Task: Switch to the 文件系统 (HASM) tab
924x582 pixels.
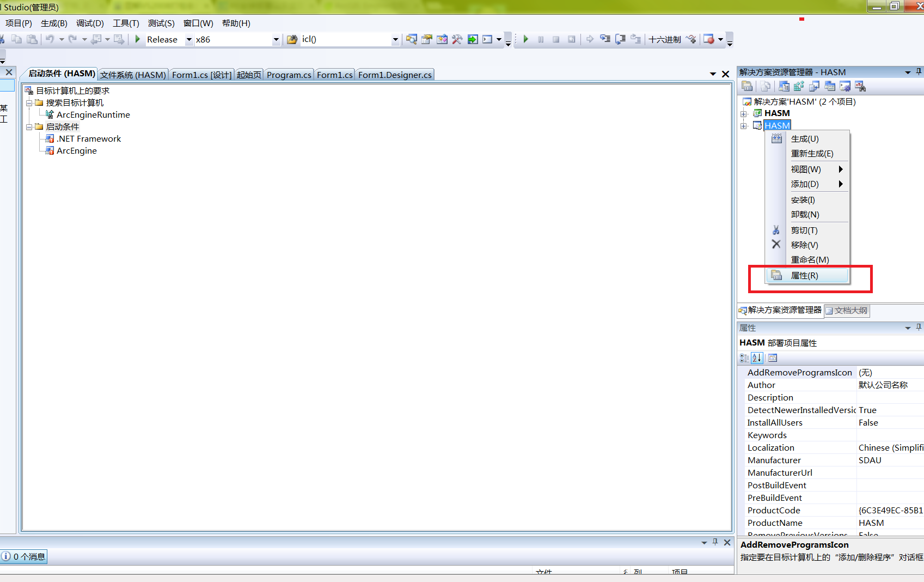Action: pyautogui.click(x=133, y=75)
